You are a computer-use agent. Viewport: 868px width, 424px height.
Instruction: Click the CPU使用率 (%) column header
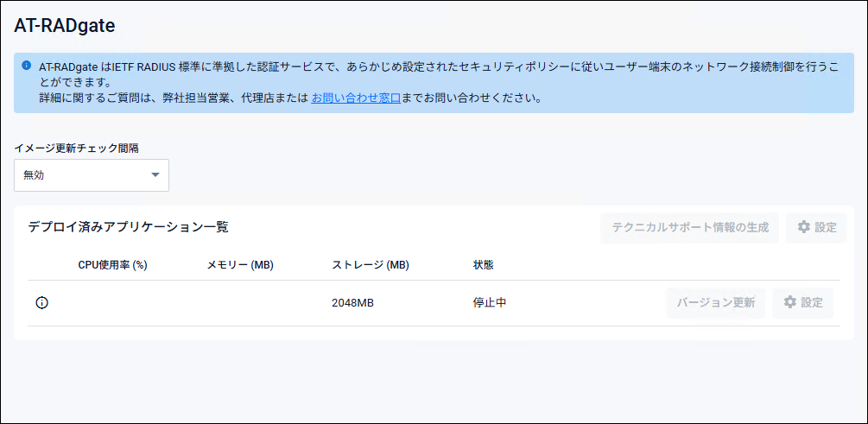point(112,265)
